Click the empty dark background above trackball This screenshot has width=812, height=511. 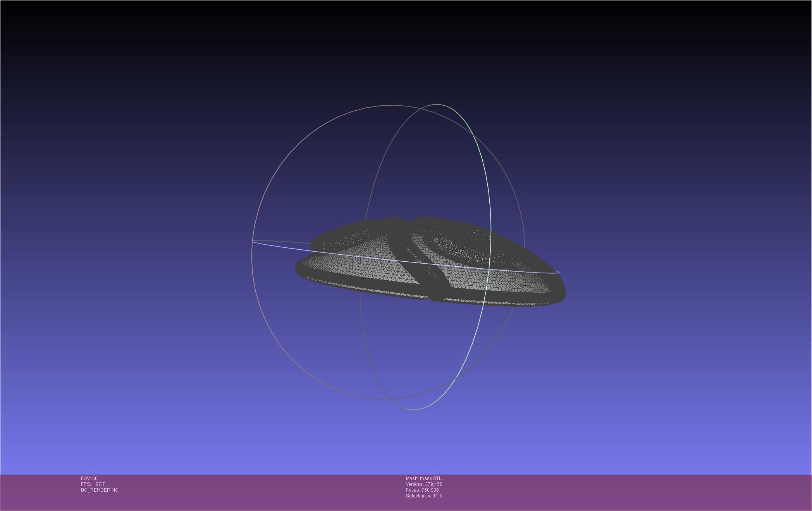click(x=387, y=50)
